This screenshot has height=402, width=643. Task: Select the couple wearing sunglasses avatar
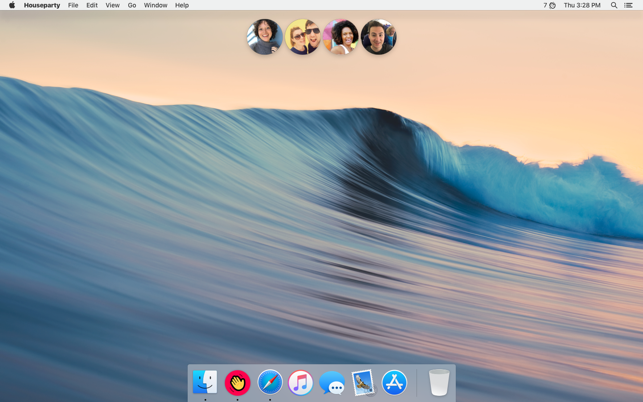point(303,37)
